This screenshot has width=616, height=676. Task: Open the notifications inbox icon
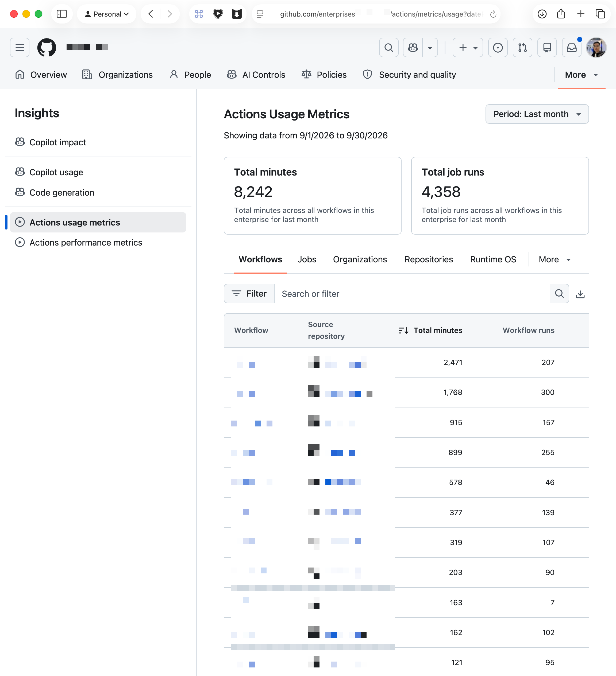pos(571,48)
